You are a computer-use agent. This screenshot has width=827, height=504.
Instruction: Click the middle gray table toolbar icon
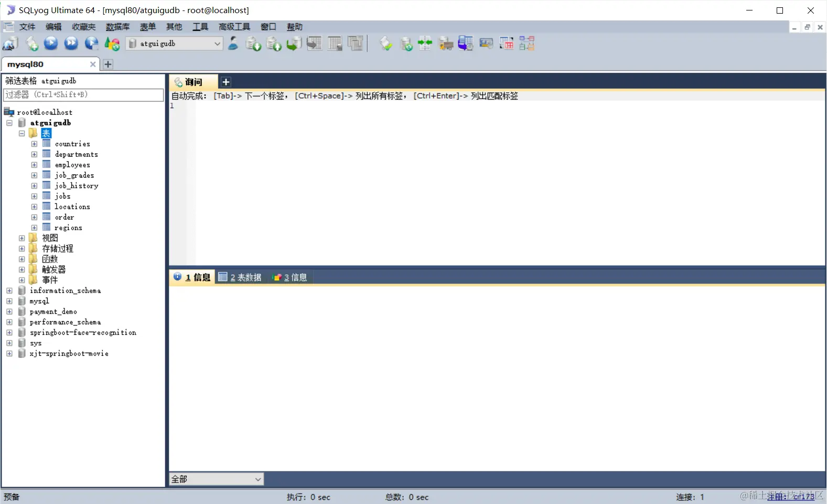coord(335,43)
